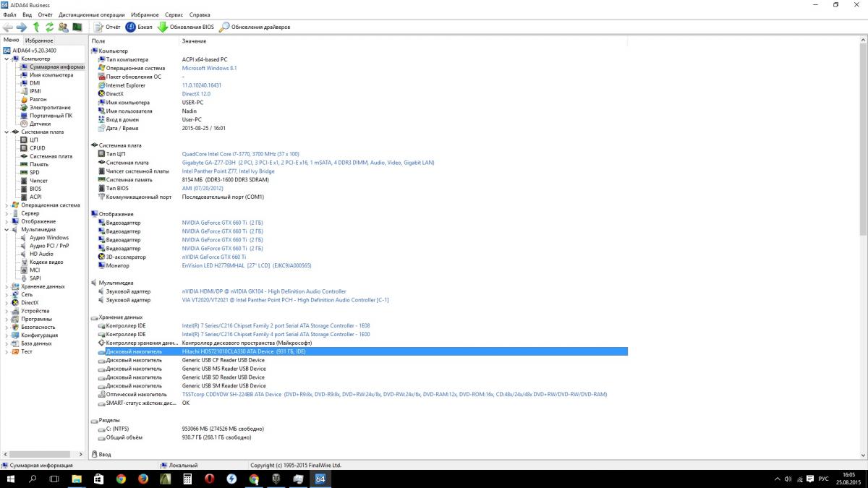Open the Справка menu
The height and width of the screenshot is (488, 868).
click(200, 14)
